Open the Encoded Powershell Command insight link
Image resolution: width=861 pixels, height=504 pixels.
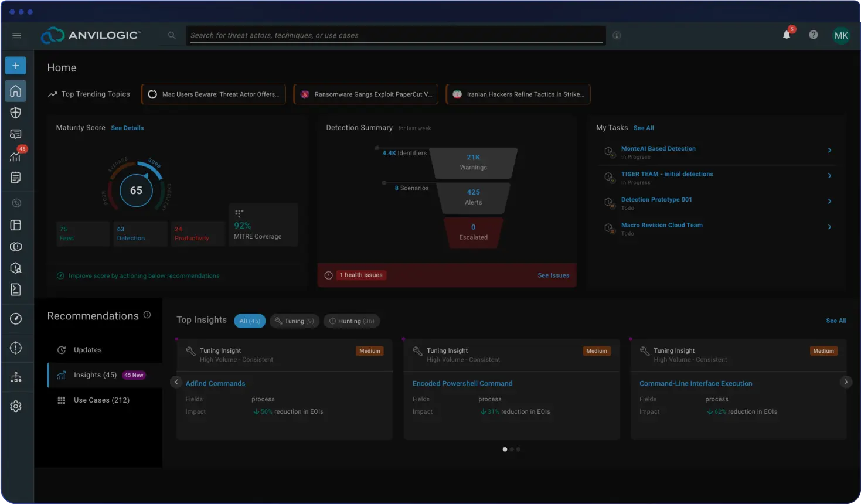(x=462, y=383)
